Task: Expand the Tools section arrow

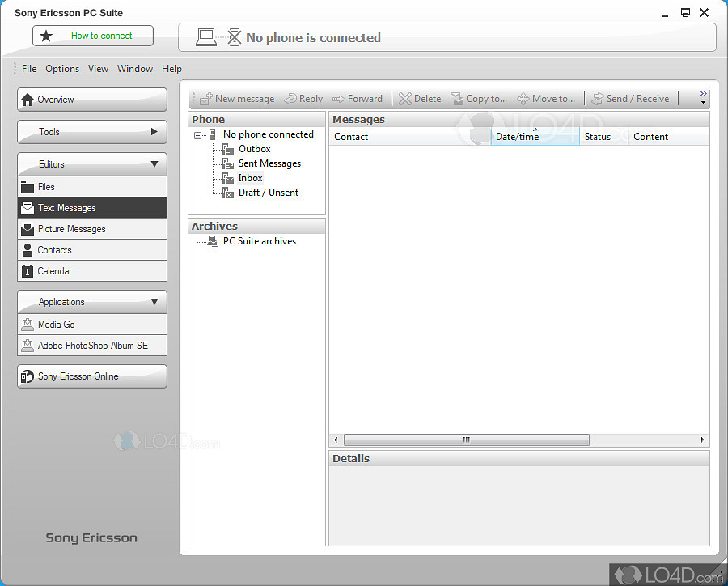Action: point(154,132)
